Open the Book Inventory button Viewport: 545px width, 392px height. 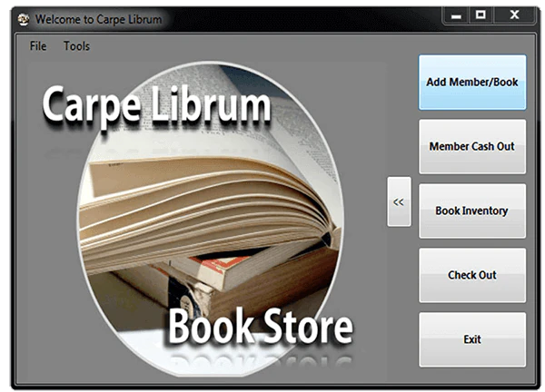pos(472,211)
